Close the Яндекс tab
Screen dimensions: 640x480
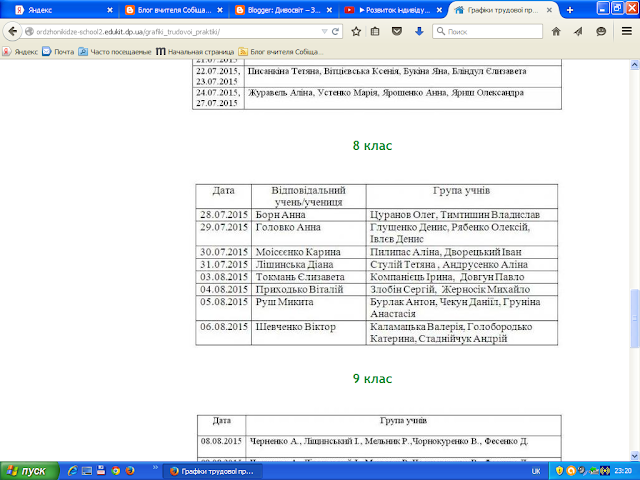click(110, 10)
